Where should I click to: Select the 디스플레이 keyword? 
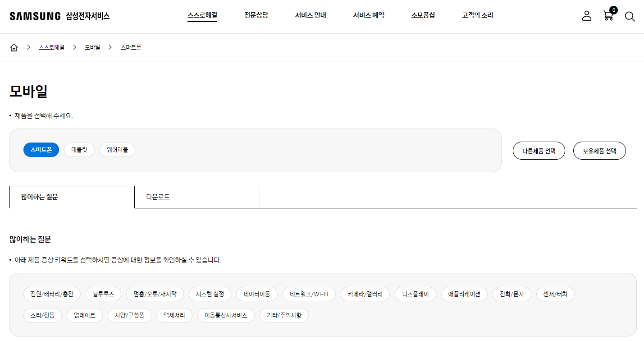click(x=416, y=294)
